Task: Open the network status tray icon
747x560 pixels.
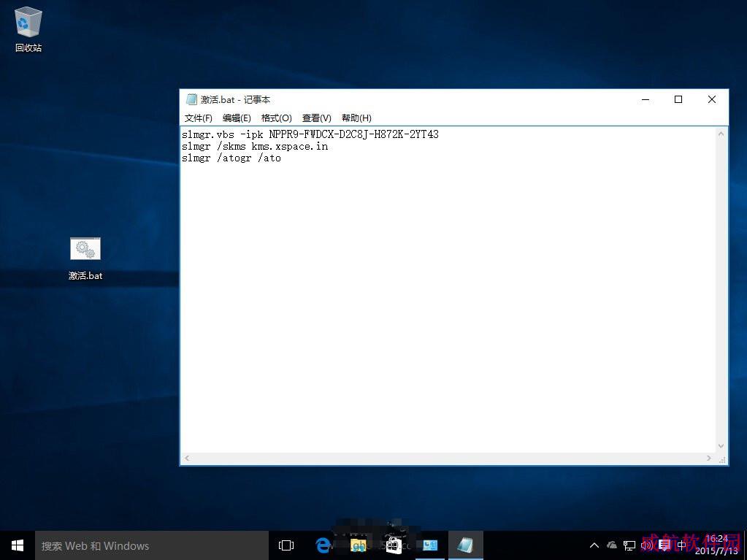Action: point(629,545)
